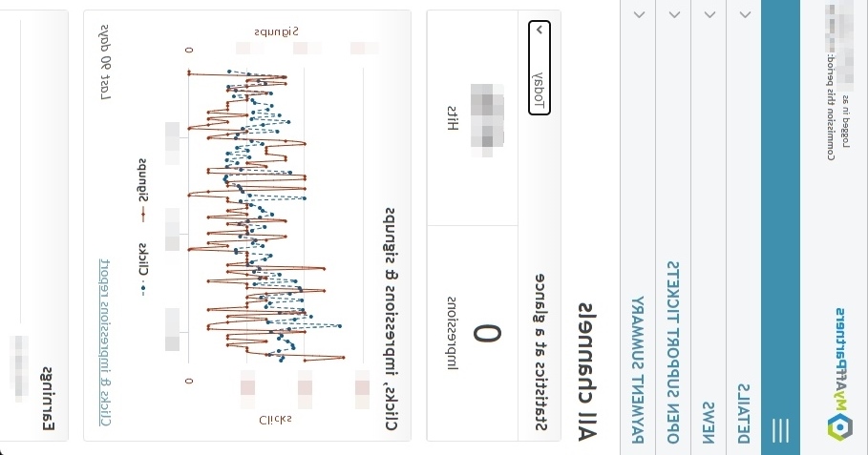Select the NEWS panel label
The height and width of the screenshot is (455, 868).
click(709, 422)
